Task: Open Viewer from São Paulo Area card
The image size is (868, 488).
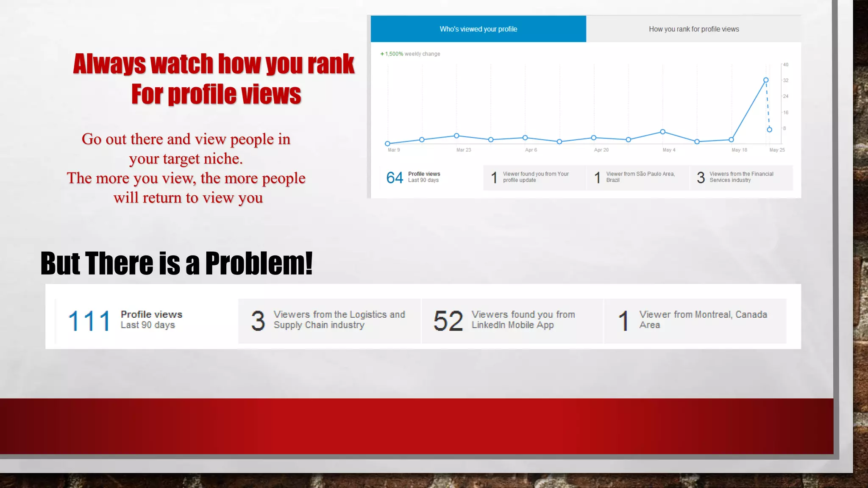Action: [x=638, y=177]
